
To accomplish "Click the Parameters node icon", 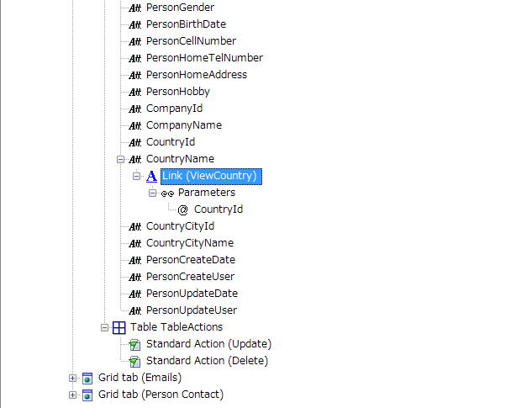I will 167,193.
